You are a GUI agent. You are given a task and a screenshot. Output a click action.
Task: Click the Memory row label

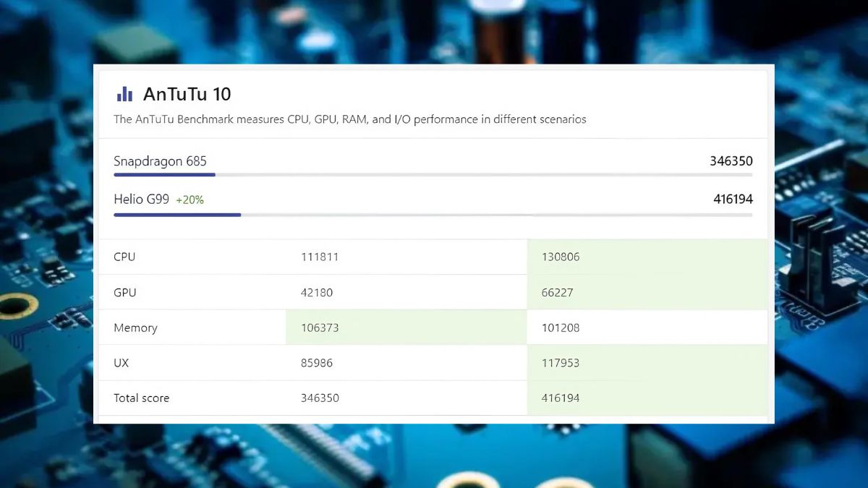tap(135, 328)
